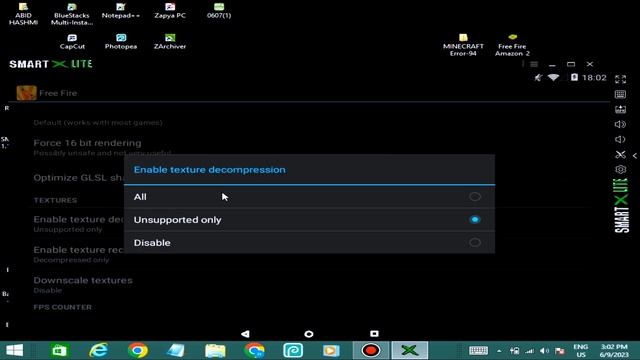Image resolution: width=640 pixels, height=360 pixels.
Task: Open Windows Start menu
Action: coord(14,350)
